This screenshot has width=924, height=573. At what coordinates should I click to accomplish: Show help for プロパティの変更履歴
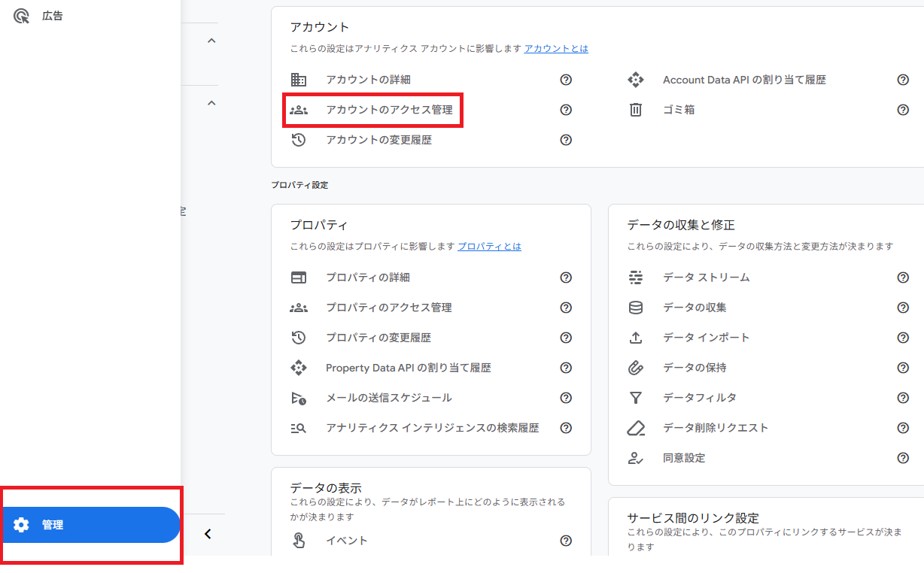click(566, 338)
